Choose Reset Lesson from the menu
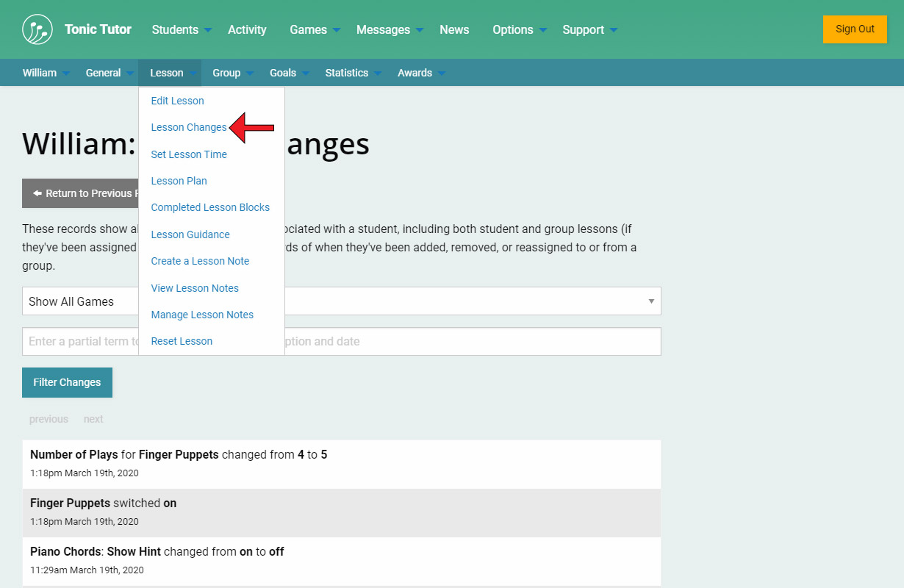This screenshot has height=588, width=904. pos(182,341)
